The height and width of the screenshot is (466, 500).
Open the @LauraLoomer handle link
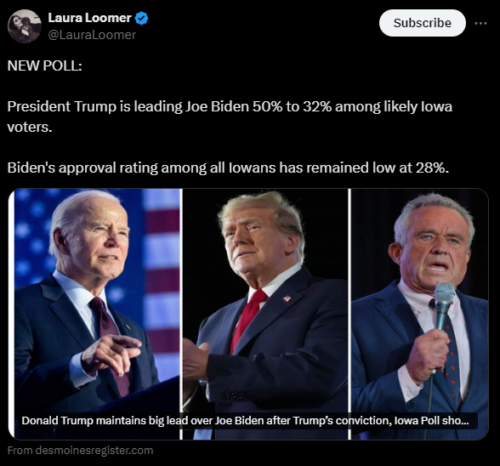click(92, 35)
